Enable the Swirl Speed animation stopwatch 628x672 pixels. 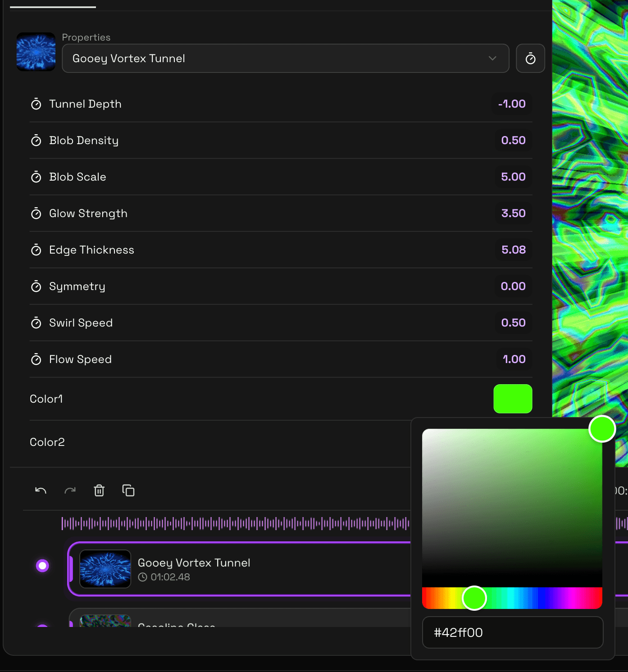pyautogui.click(x=36, y=323)
